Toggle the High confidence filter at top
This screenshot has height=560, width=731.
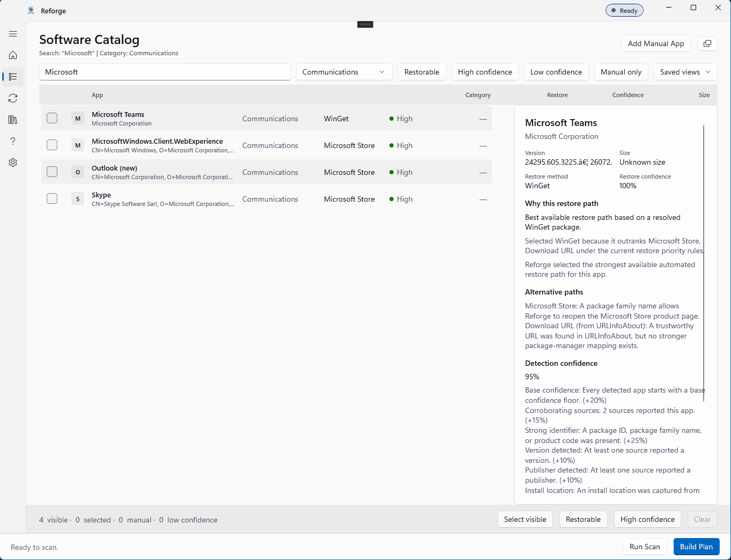(x=485, y=72)
